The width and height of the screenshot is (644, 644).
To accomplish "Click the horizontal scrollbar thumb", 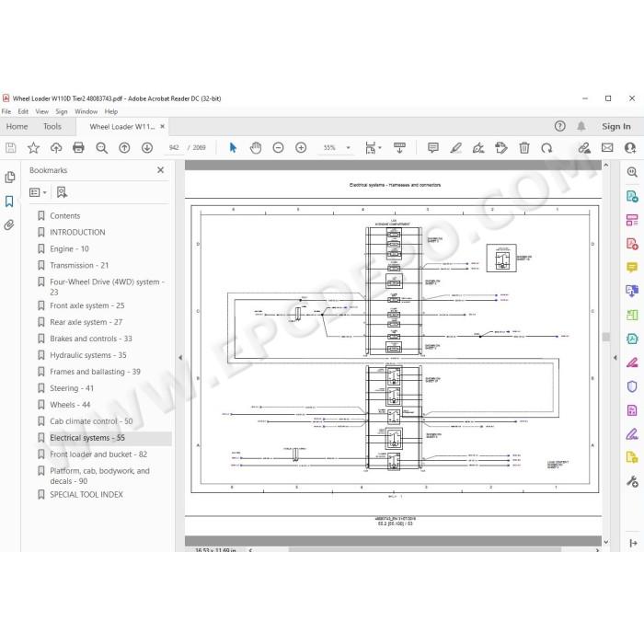I will pyautogui.click(x=425, y=549).
